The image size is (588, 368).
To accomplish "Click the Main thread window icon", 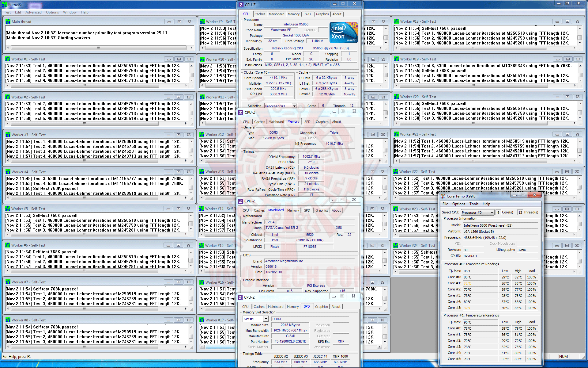I will [8, 22].
